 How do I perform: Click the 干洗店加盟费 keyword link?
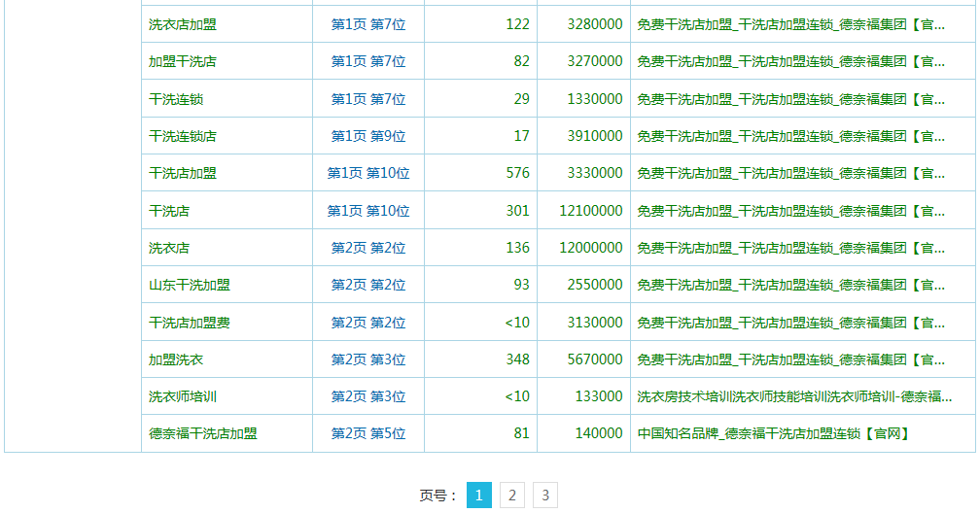tap(190, 323)
